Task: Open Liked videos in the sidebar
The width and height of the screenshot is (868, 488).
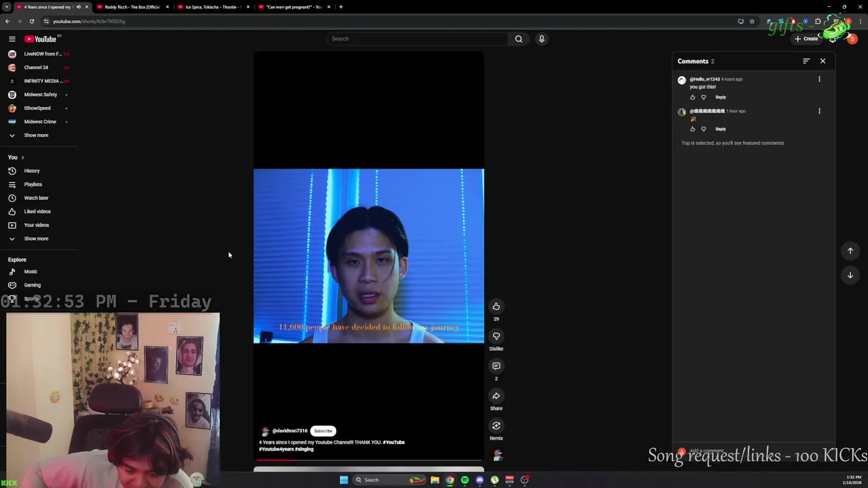Action: tap(37, 211)
